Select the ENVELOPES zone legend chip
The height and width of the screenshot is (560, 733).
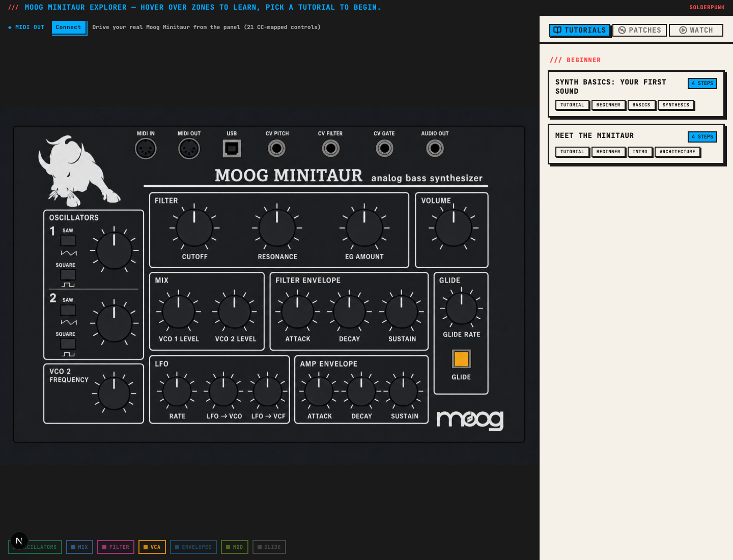pyautogui.click(x=193, y=547)
